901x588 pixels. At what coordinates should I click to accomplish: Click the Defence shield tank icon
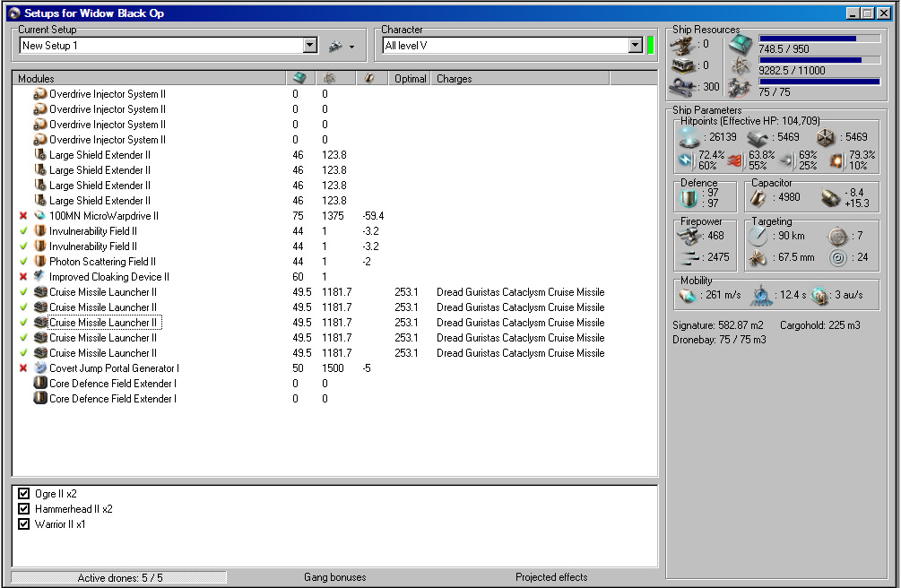point(689,198)
